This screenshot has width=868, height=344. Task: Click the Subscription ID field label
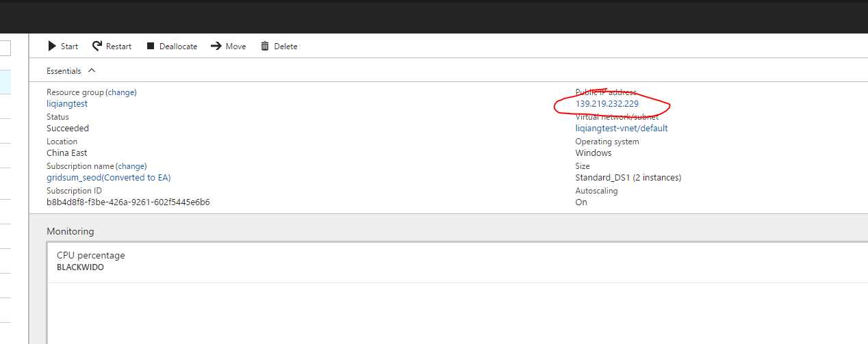click(74, 191)
